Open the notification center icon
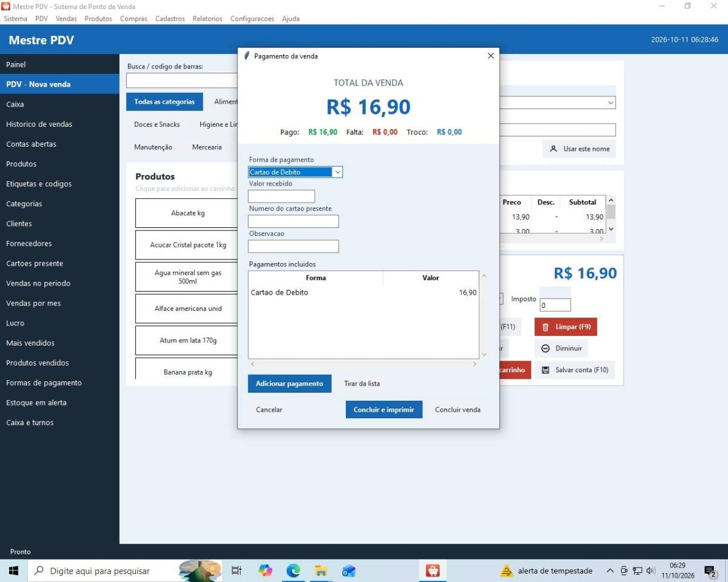 (710, 570)
